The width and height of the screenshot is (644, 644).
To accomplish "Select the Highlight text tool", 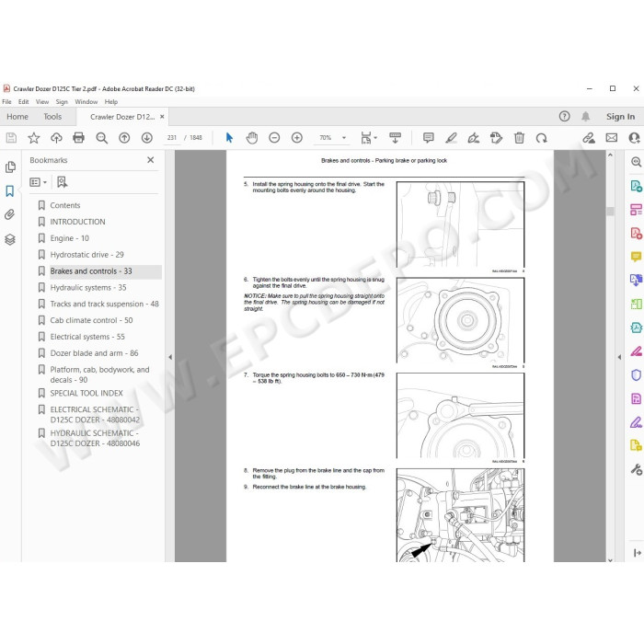I will [x=451, y=138].
